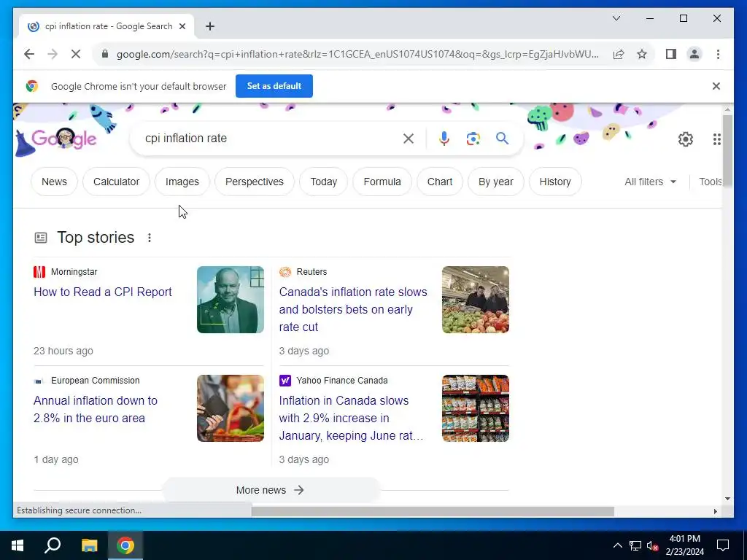Open Chrome's three-dot menu
747x560 pixels.
[x=718, y=54]
